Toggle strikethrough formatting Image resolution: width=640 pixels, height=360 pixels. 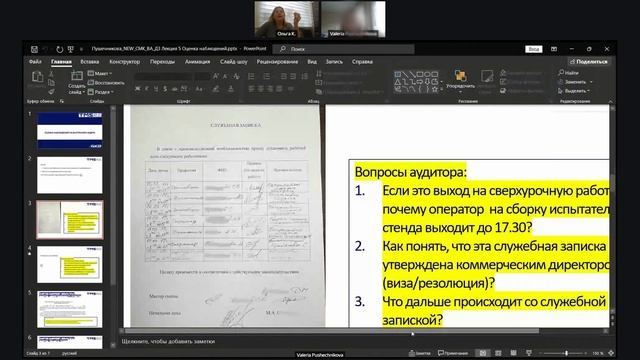click(175, 89)
